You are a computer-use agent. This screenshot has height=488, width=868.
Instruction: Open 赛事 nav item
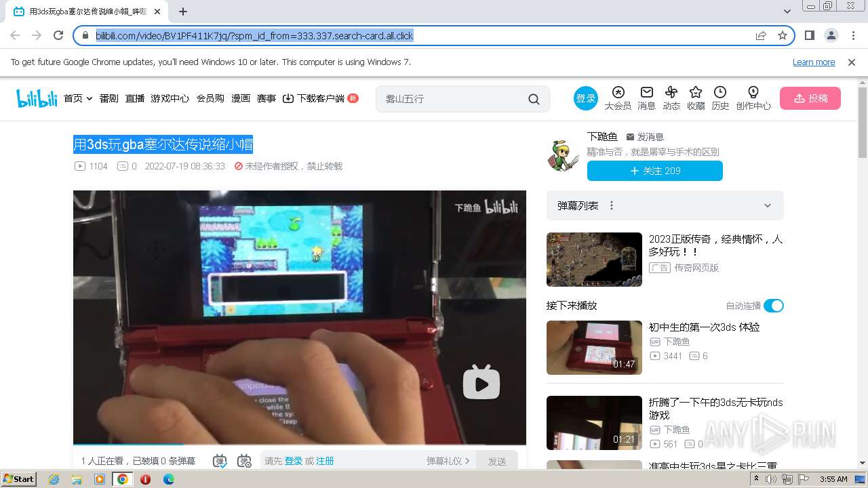(267, 98)
